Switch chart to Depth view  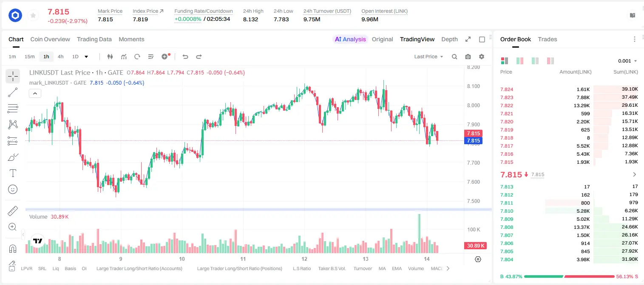449,39
